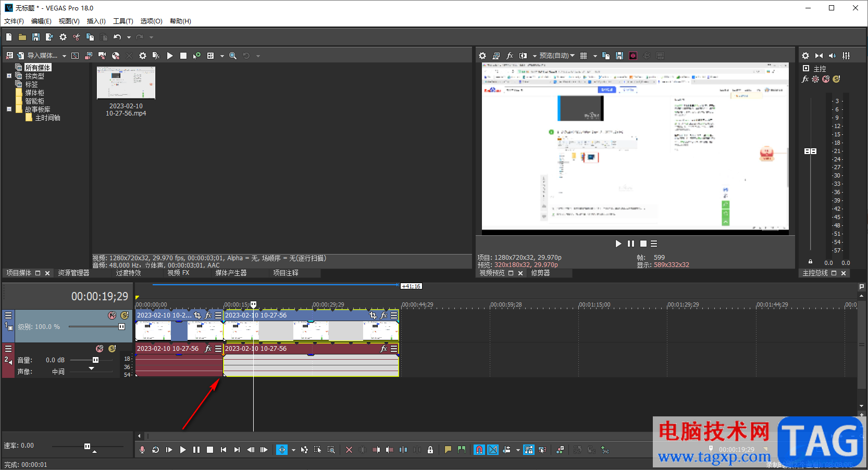Toggle dim output in the master bus
The image size is (868, 470).
point(833,56)
